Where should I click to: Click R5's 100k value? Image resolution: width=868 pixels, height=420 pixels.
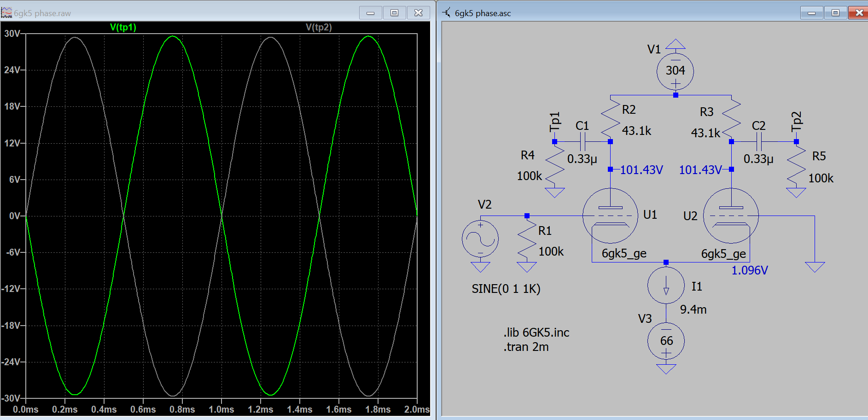click(821, 178)
